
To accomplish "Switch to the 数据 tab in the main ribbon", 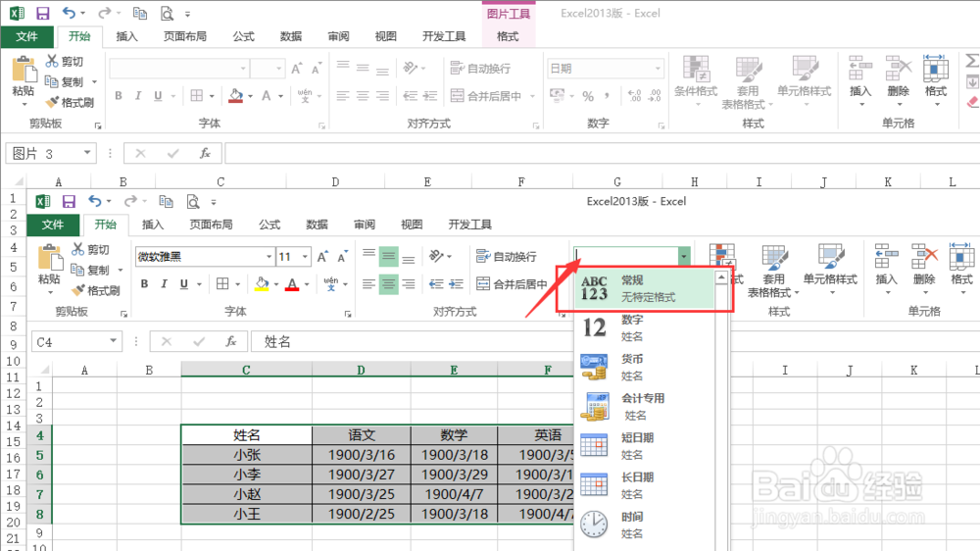I will click(291, 36).
